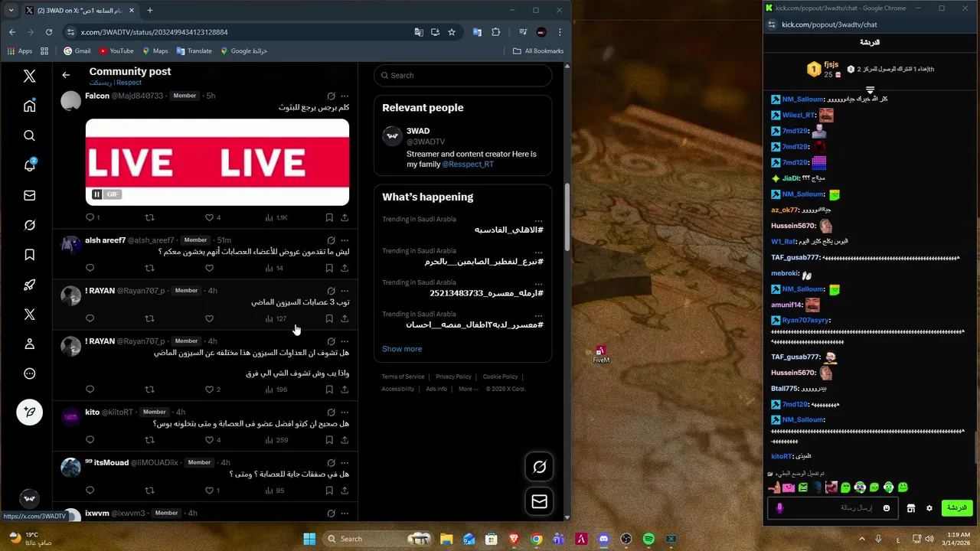
Task: Like the Falcon post
Action: [x=209, y=217]
